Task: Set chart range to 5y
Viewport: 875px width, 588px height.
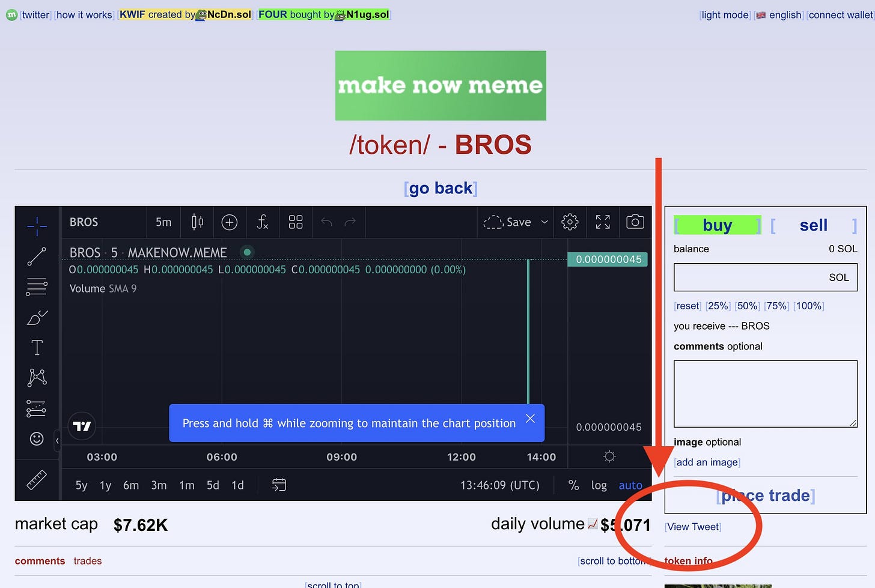Action: point(82,485)
